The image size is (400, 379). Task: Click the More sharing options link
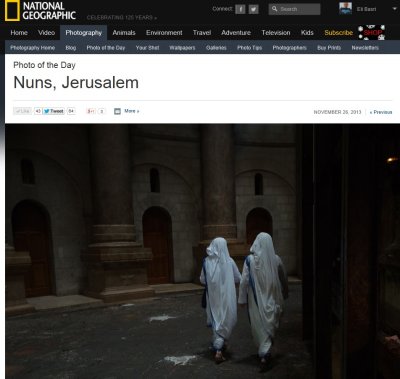coord(132,111)
